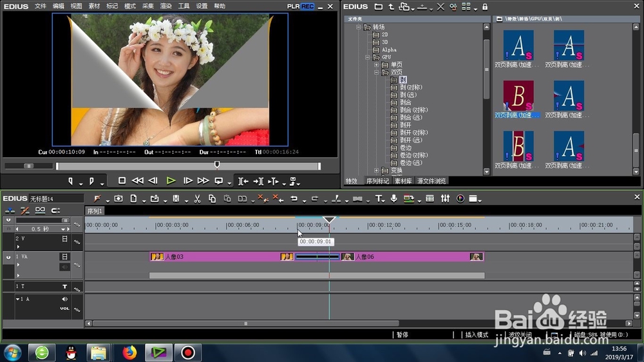This screenshot has height=362, width=644.
Task: Switch to the 序列标记 tab
Action: (377, 181)
